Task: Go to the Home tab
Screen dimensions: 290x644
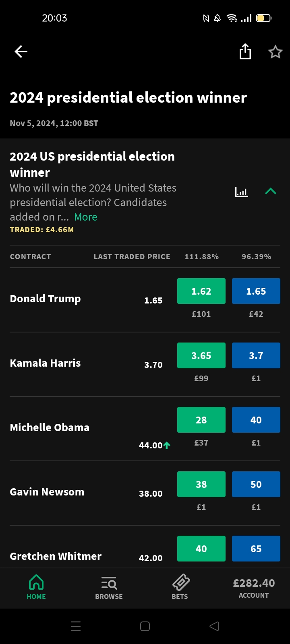Action: (x=36, y=587)
